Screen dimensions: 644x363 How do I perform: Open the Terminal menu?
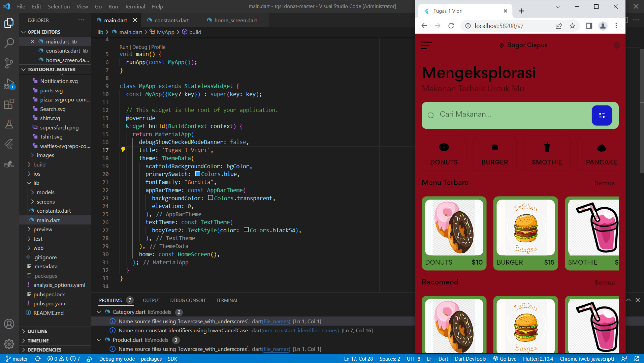click(135, 6)
